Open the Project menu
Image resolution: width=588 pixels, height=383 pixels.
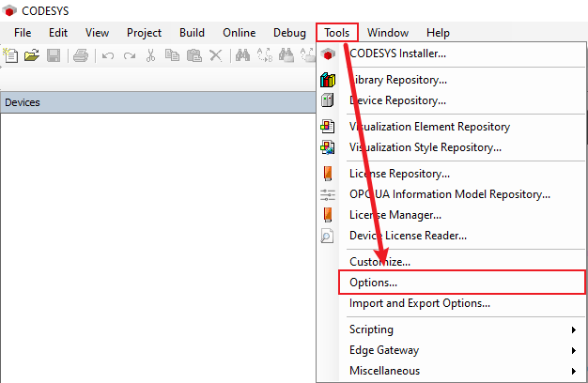click(x=144, y=33)
